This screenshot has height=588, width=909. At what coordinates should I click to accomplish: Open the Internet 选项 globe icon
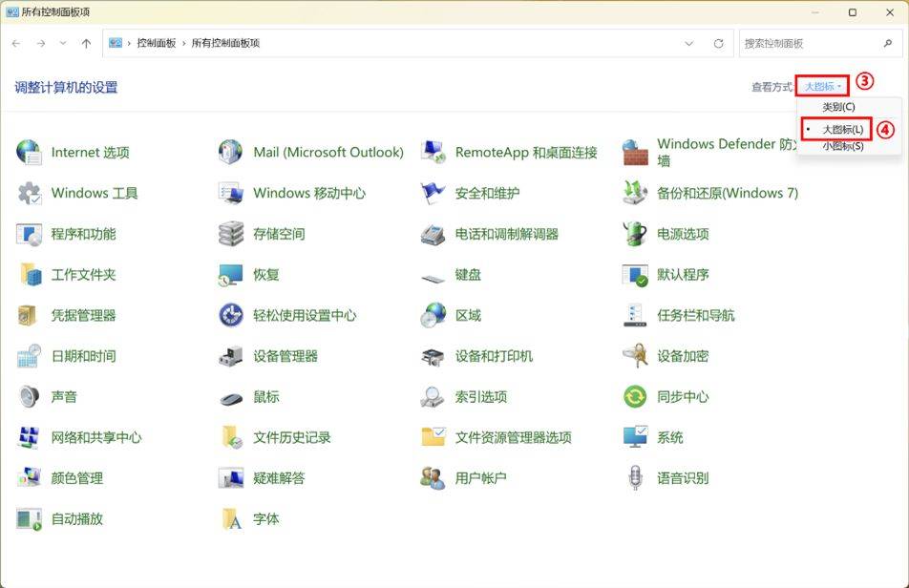29,153
